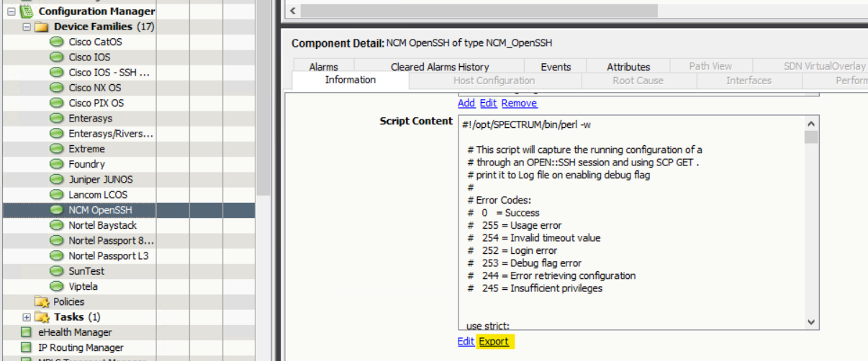
Task: Click the Enterasys/Rivers... family icon
Action: click(56, 134)
